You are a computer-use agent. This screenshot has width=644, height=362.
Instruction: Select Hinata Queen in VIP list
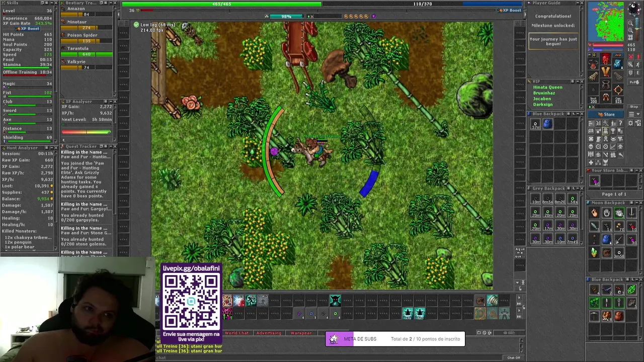[x=548, y=87]
